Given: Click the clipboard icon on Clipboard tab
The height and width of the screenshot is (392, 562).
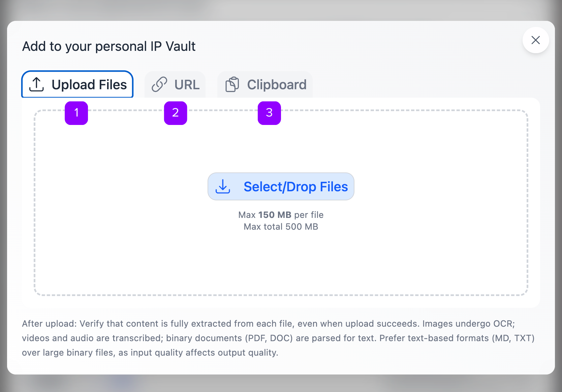Looking at the screenshot, I should coord(233,84).
